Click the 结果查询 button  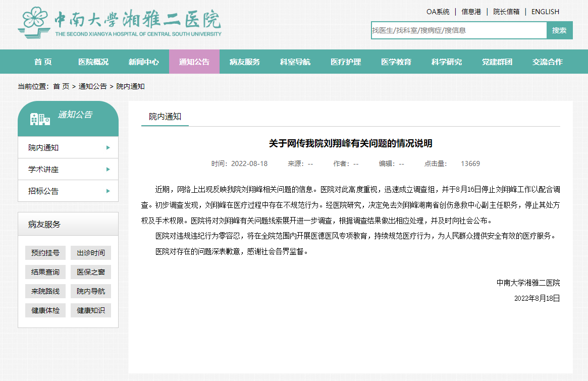[45, 272]
